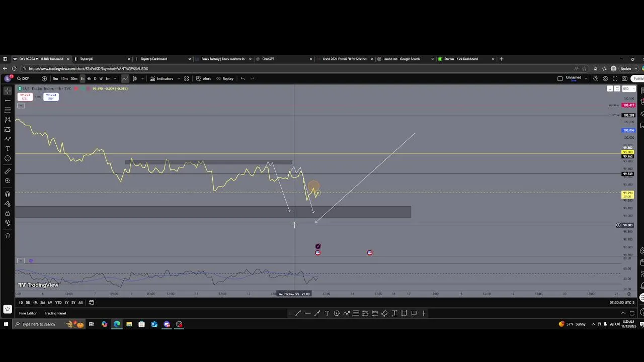Select the 1D date range

[x=21, y=302]
